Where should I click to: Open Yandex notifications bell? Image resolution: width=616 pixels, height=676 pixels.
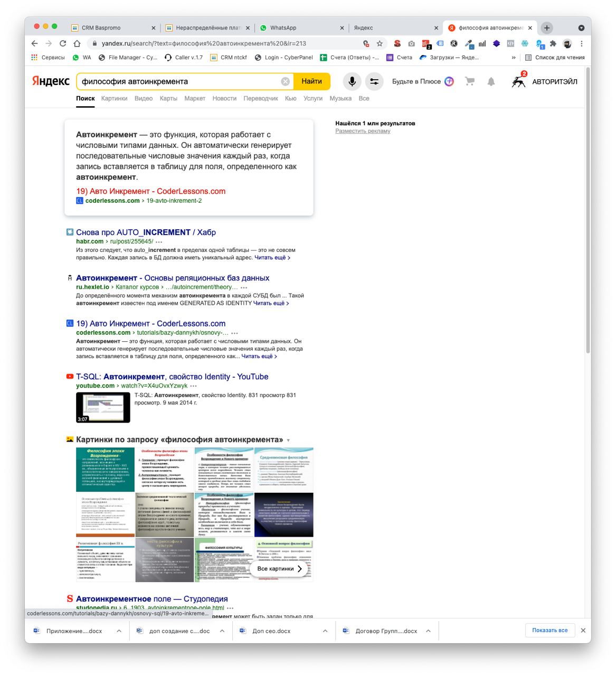tap(491, 81)
